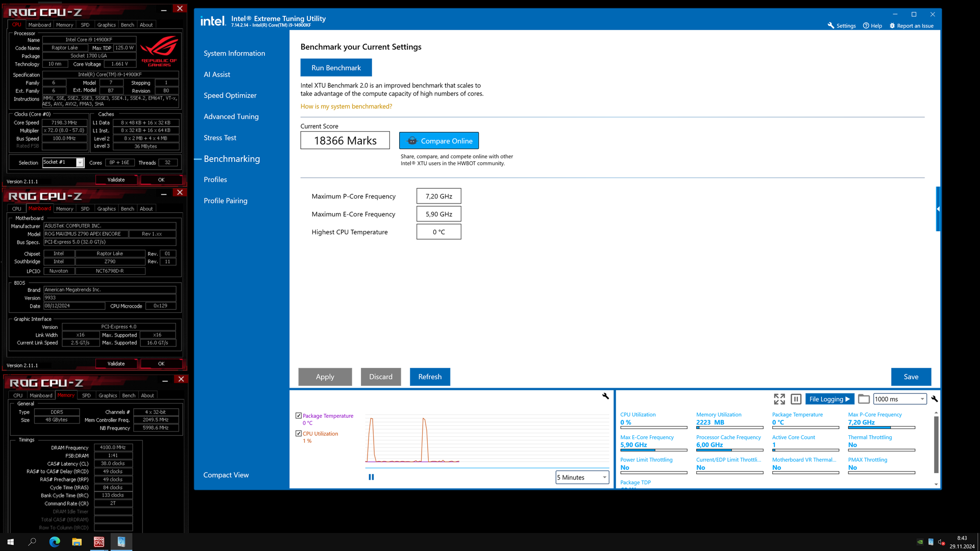
Task: Switch to Intel XTU taskbar icon
Action: (x=121, y=542)
